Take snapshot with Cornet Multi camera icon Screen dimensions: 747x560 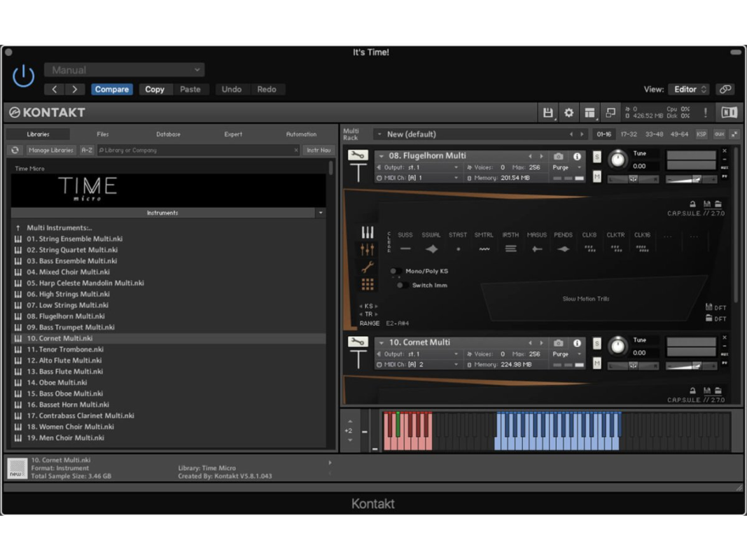click(x=558, y=343)
